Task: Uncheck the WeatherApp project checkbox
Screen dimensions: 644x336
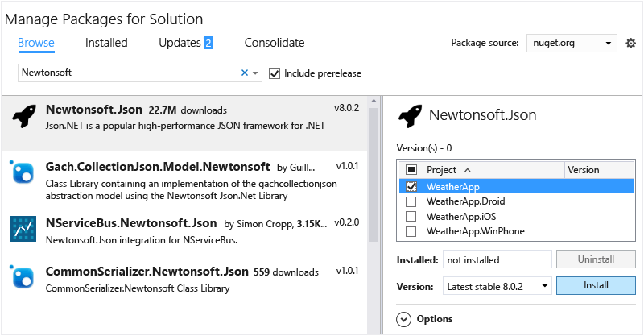Action: pyautogui.click(x=411, y=186)
